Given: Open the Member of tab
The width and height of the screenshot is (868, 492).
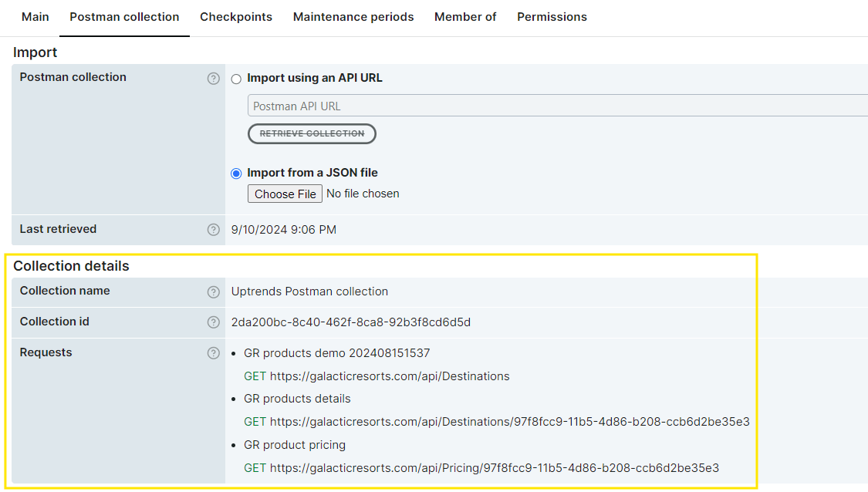Looking at the screenshot, I should pyautogui.click(x=465, y=17).
